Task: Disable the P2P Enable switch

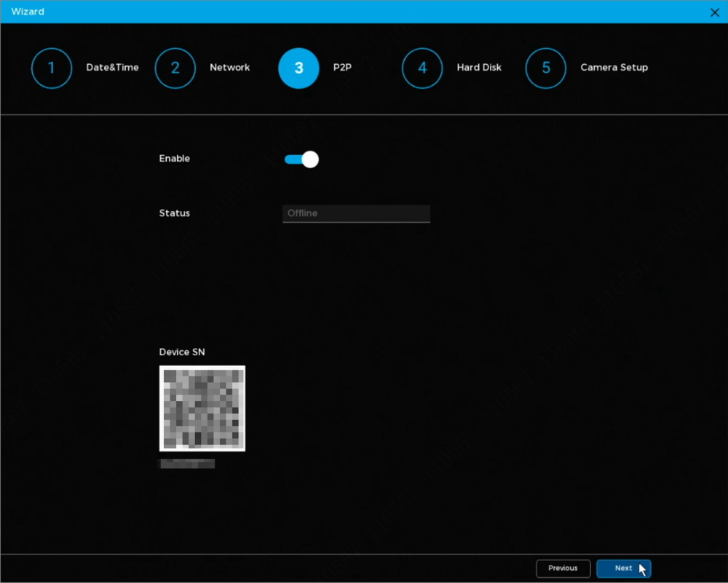Action: tap(301, 159)
